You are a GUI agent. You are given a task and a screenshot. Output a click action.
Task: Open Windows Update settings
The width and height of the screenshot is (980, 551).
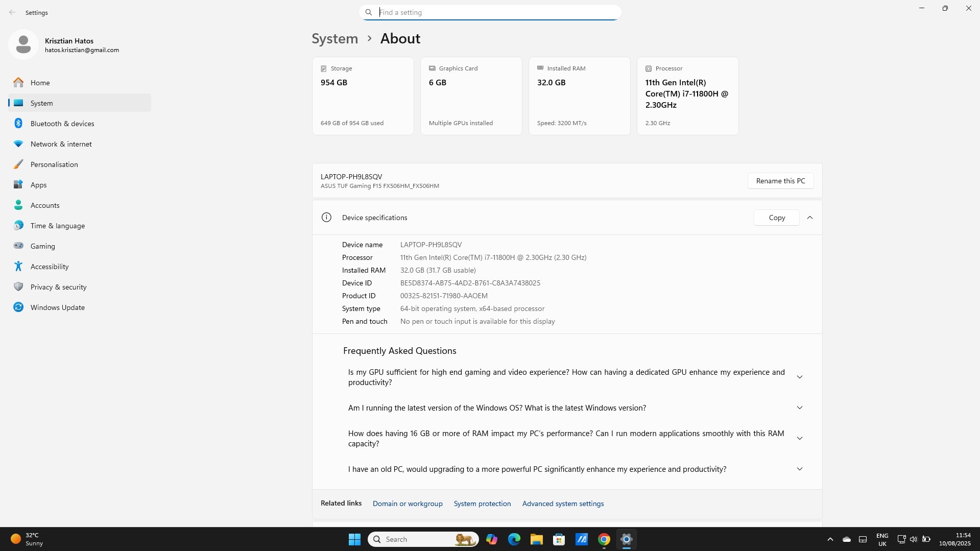[80, 307]
